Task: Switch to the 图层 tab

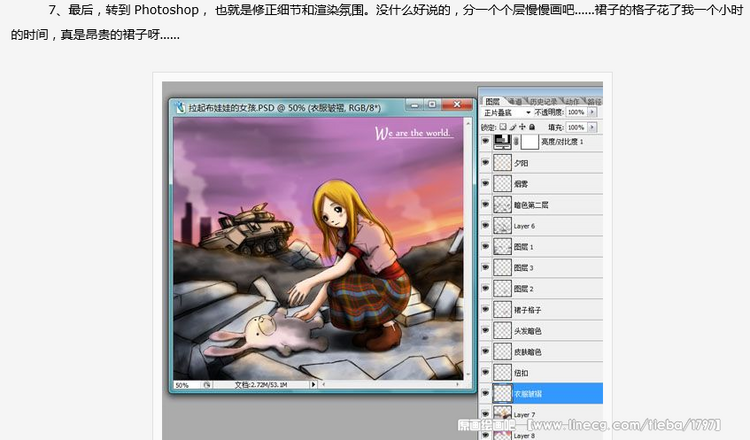Action: click(x=492, y=101)
